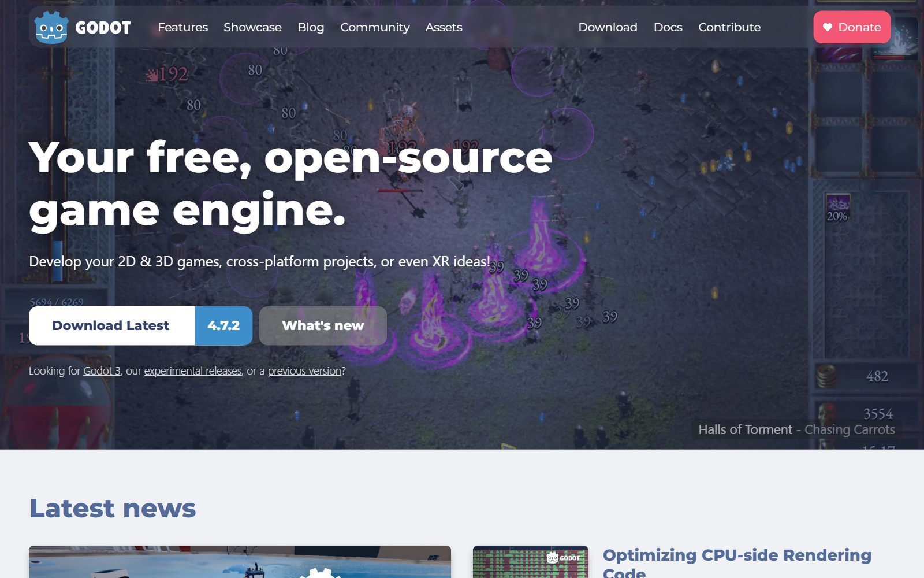Click the Godot robot logo icon
This screenshot has height=578, width=924.
click(51, 27)
